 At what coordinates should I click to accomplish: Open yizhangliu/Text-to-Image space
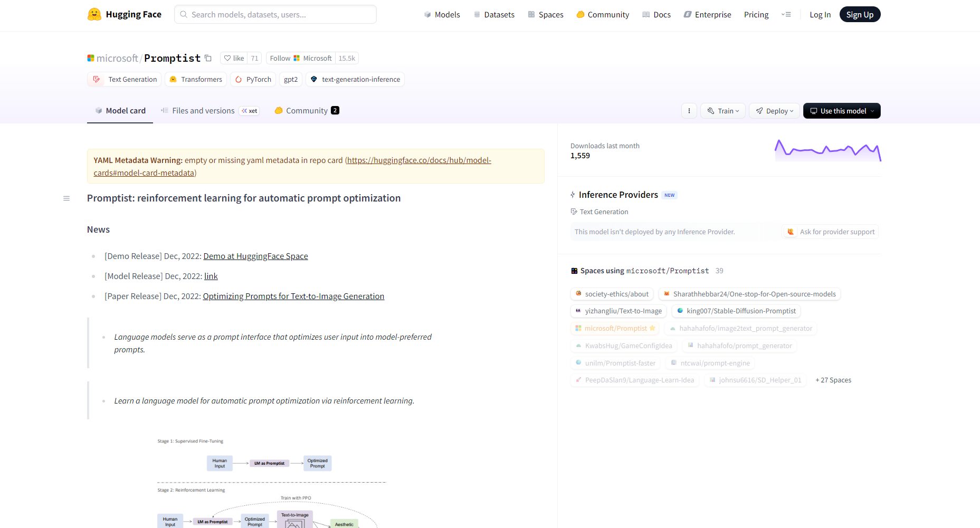[x=619, y=311]
